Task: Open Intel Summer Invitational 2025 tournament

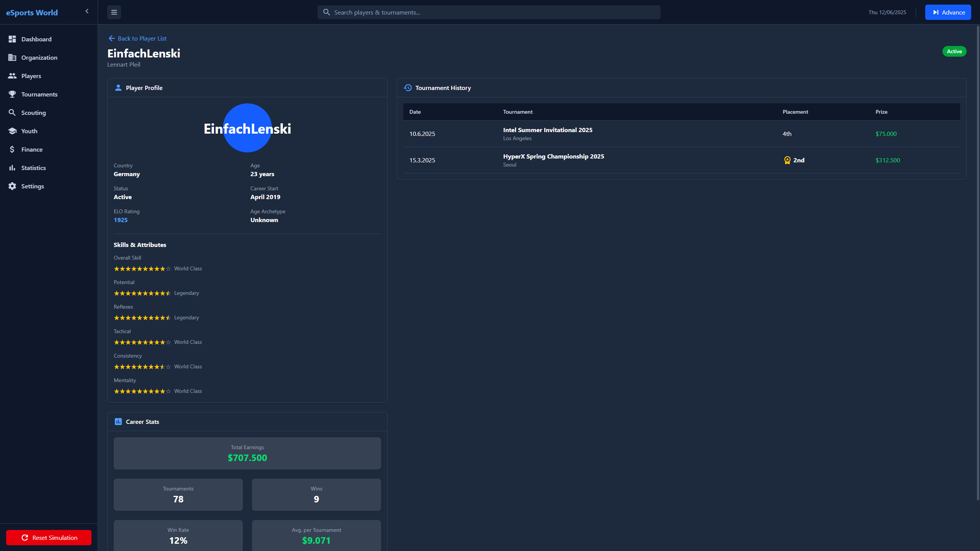Action: click(548, 130)
